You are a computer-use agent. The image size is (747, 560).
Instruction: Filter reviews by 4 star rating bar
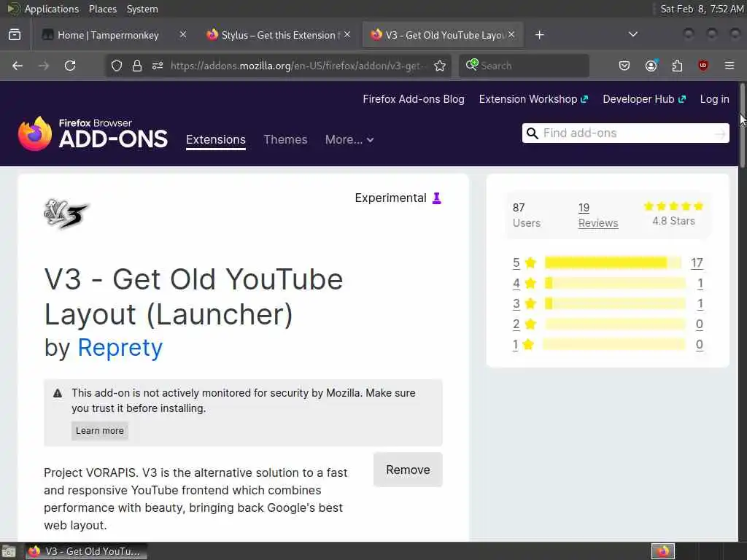[614, 284]
